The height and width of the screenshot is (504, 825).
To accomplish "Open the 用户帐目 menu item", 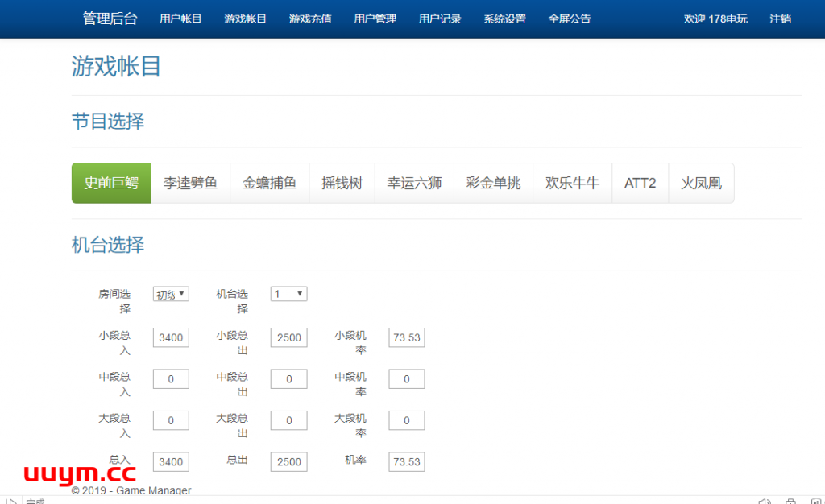I will 180,19.
